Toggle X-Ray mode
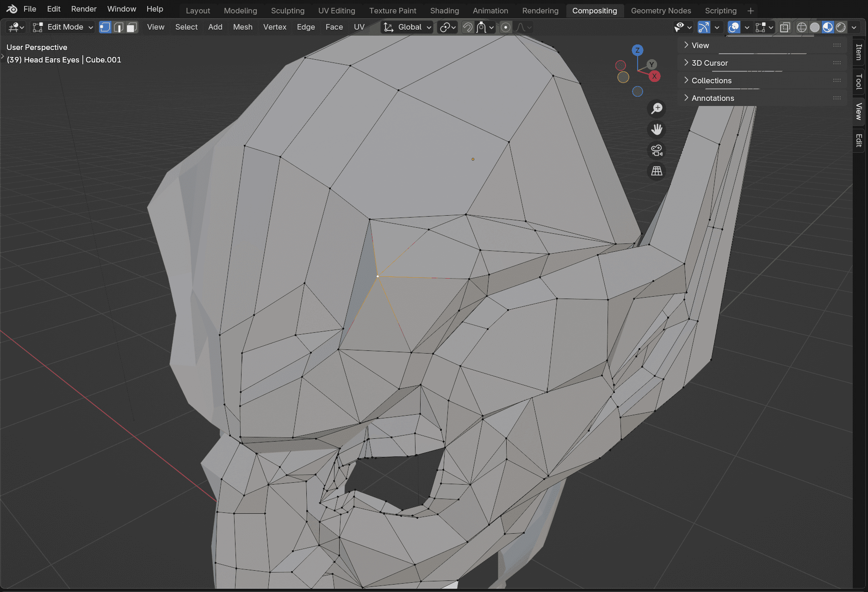Image resolution: width=868 pixels, height=592 pixels. (x=785, y=27)
